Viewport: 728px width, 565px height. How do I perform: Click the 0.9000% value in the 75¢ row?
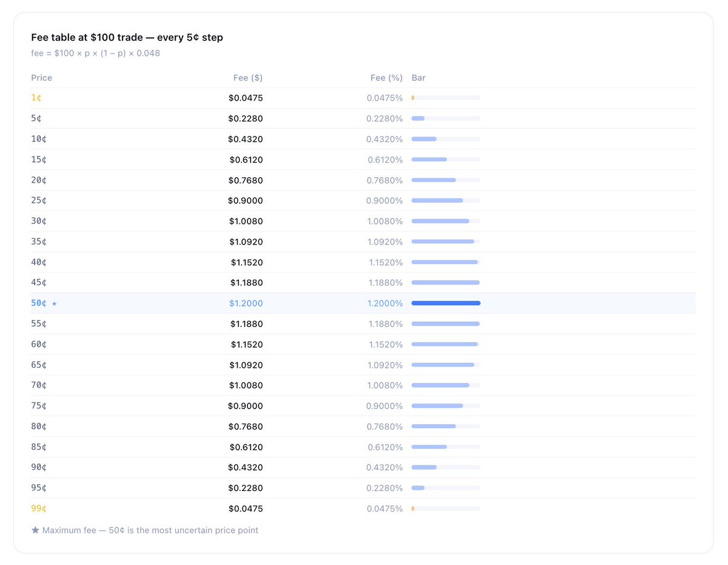(385, 406)
